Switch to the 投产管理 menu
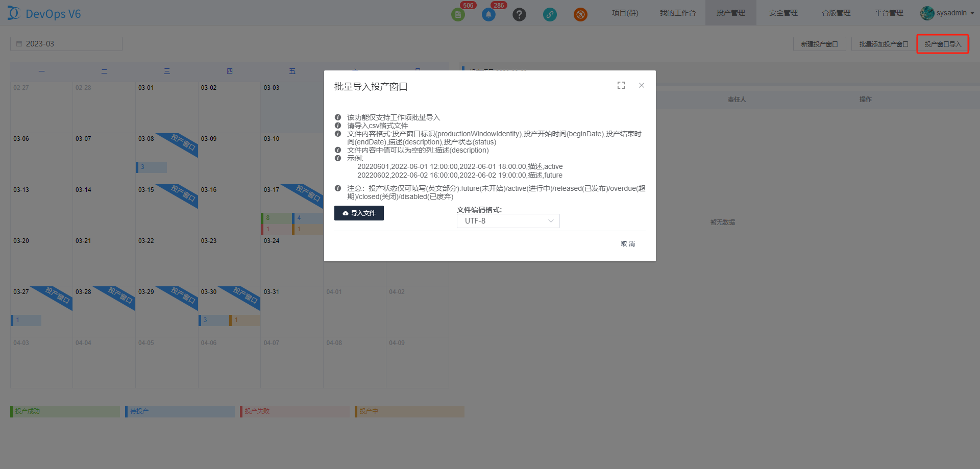 tap(730, 13)
